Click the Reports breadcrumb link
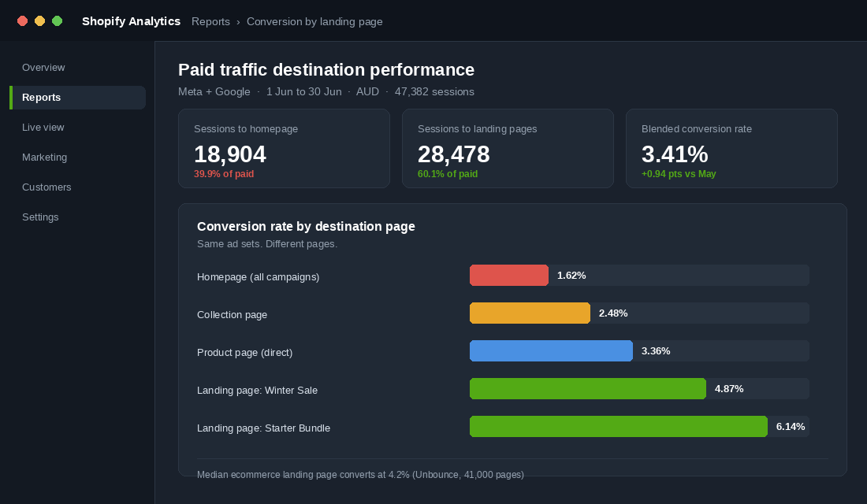 [x=210, y=21]
